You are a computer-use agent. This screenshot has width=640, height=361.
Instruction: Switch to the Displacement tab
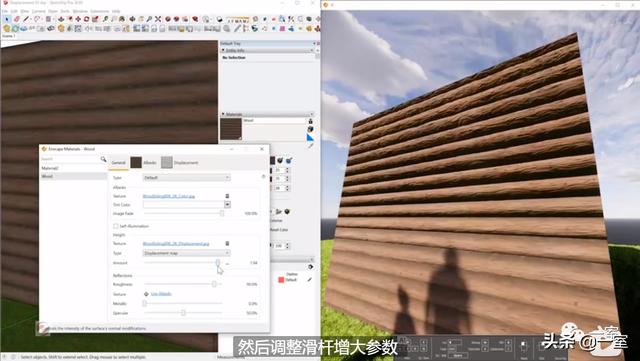click(180, 163)
